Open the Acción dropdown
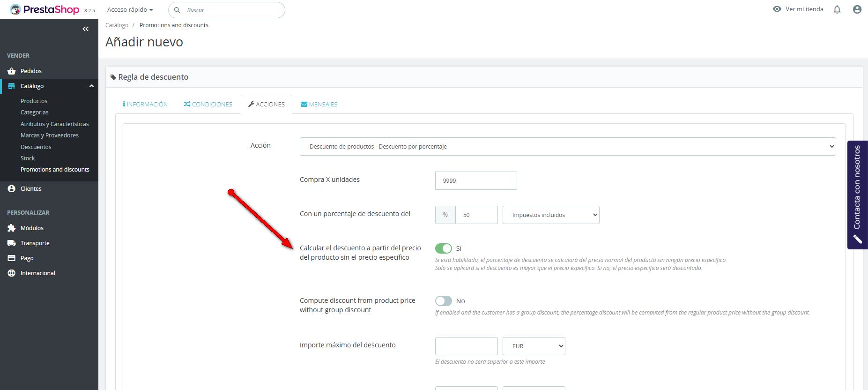The width and height of the screenshot is (868, 390). [567, 146]
